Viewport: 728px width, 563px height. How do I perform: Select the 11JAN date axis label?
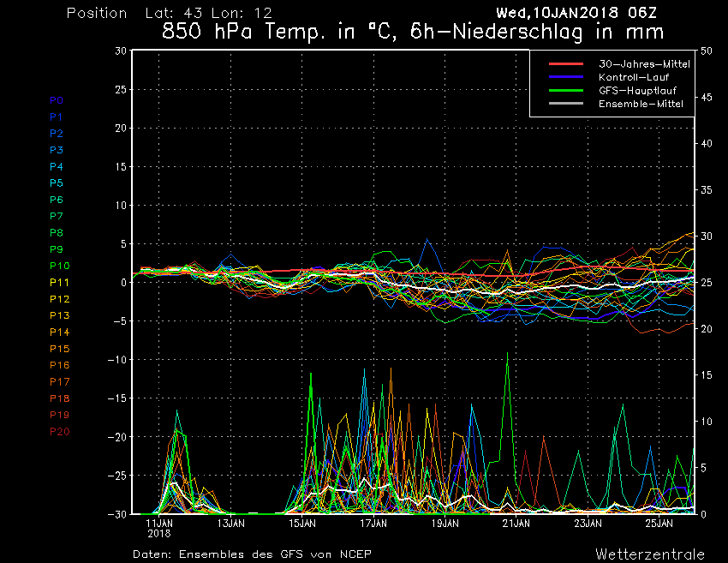(160, 522)
